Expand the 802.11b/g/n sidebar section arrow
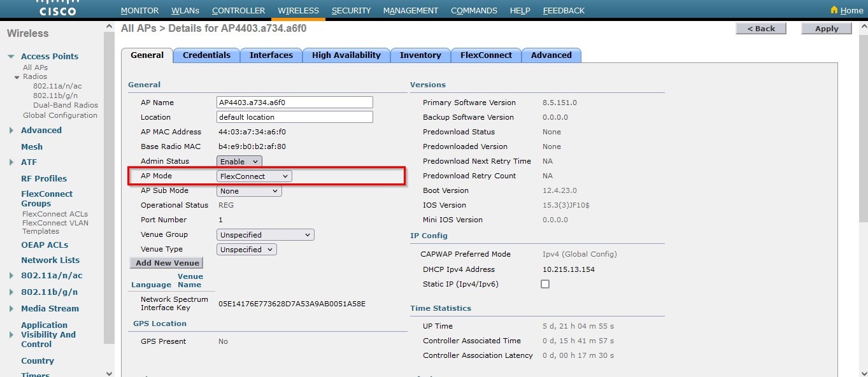Viewport: 868px width, 377px height. [11, 292]
